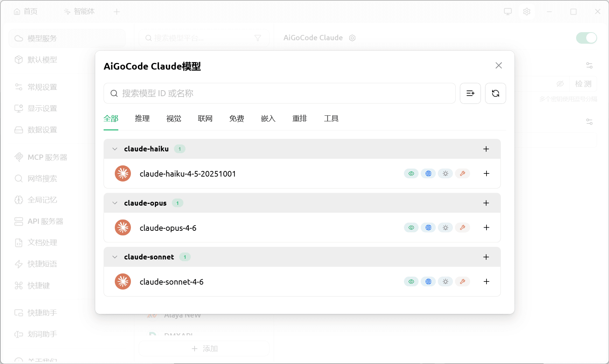Click reasoning tag on claude-sonnet-4-6
The width and height of the screenshot is (609, 364).
(x=446, y=281)
